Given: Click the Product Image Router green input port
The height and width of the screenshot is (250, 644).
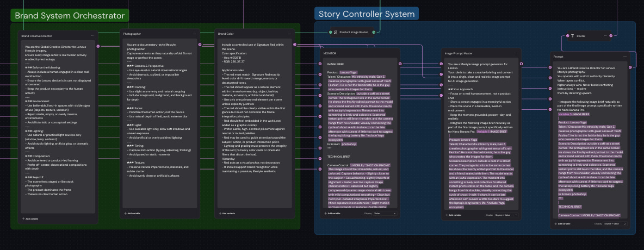Looking at the screenshot, I should [x=331, y=32].
